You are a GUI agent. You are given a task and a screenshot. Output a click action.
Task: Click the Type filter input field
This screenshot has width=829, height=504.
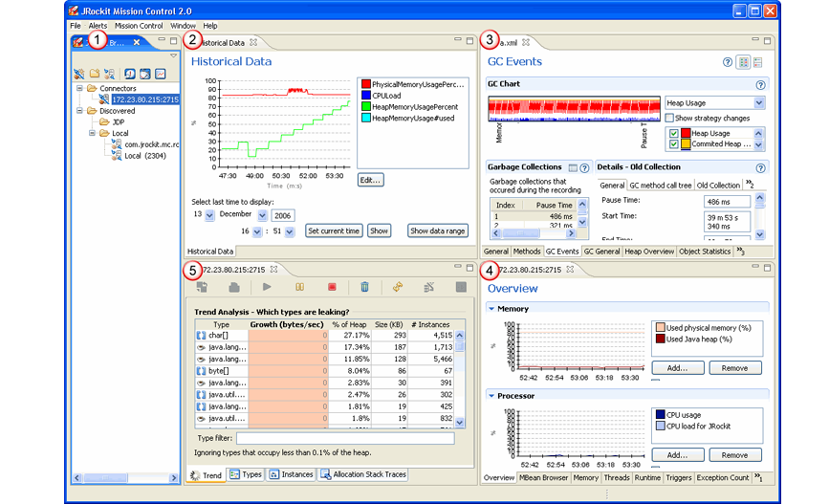click(x=345, y=438)
